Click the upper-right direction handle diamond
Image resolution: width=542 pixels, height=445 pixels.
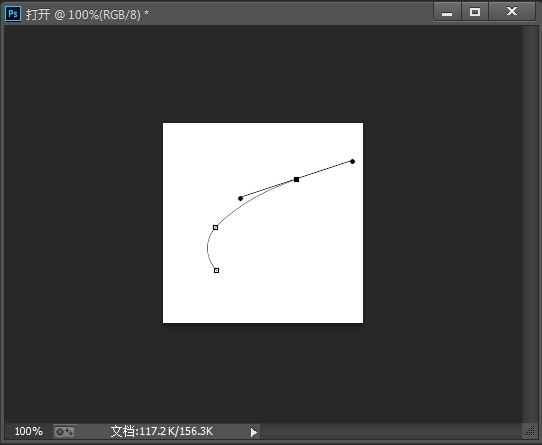pyautogui.click(x=352, y=161)
